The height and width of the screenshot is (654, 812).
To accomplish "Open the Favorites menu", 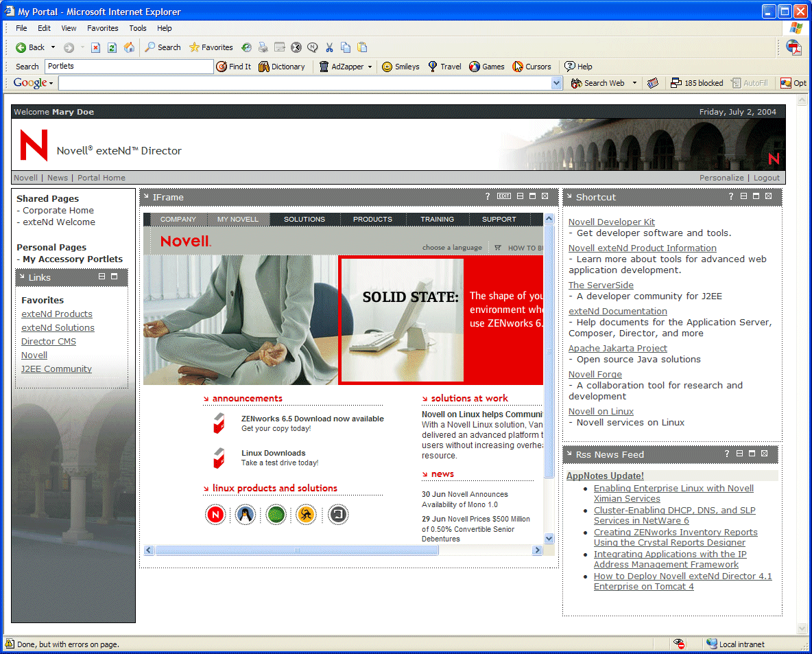I will [103, 28].
